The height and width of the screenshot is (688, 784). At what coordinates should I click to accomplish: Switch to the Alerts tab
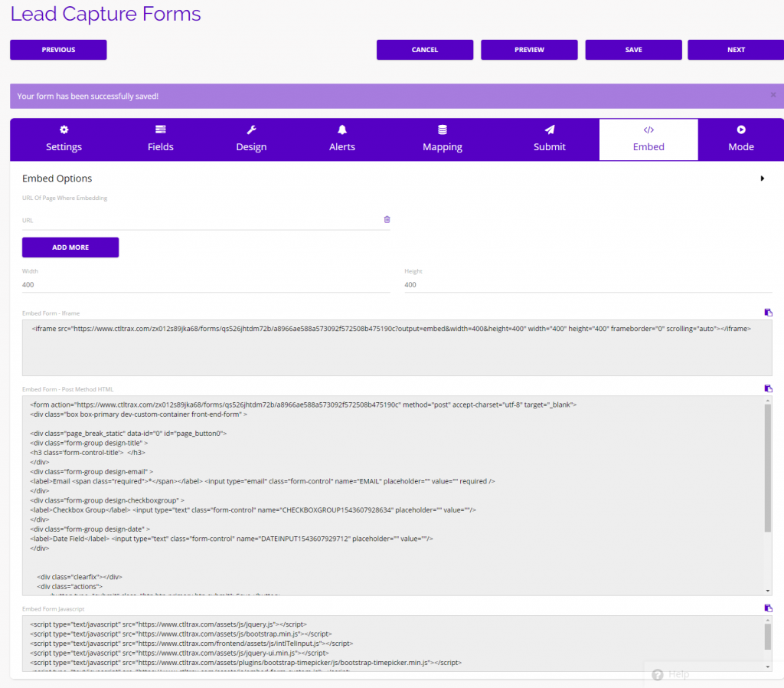coord(341,139)
